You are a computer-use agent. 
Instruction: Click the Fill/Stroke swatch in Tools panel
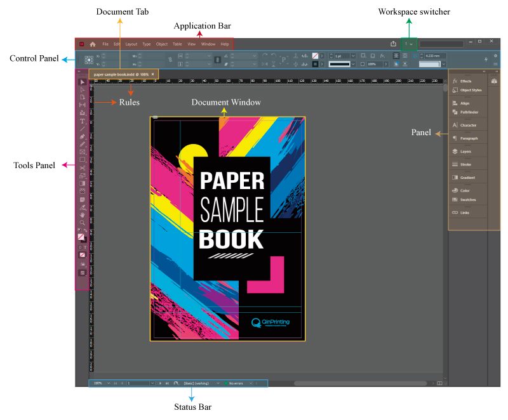[82, 238]
